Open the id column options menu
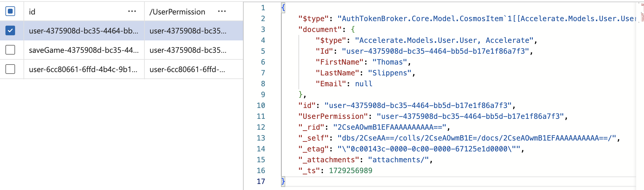Image resolution: width=644 pixels, height=190 pixels. (x=132, y=11)
